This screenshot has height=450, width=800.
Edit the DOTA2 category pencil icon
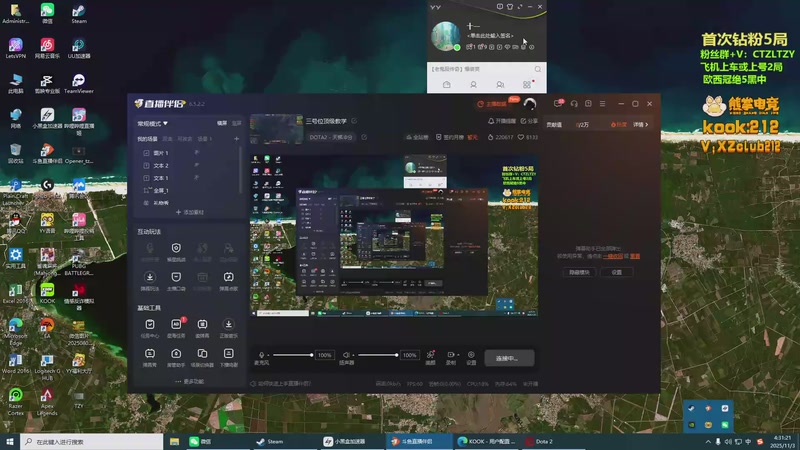(364, 137)
